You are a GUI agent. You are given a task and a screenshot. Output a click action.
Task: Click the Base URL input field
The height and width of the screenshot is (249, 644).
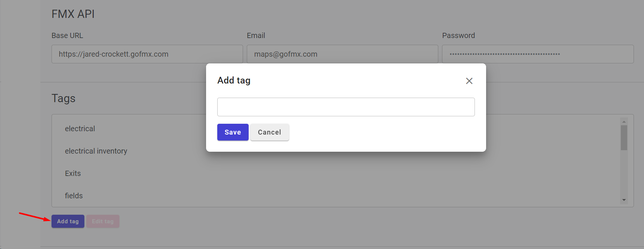(x=147, y=54)
